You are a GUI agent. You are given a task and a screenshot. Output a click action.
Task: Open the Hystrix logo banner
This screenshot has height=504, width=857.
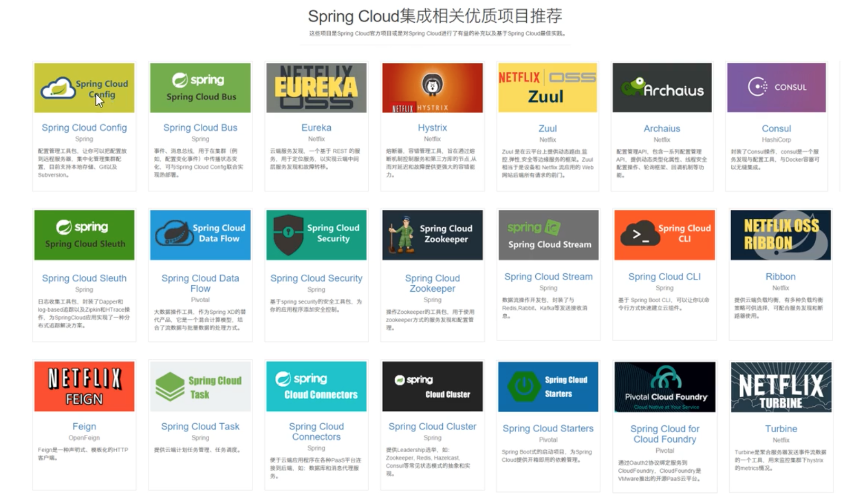[432, 88]
